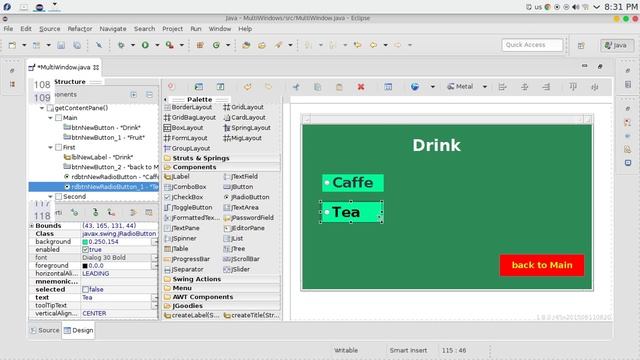Select rdbtnNewRadioButton_1 row in component tree

(93, 187)
